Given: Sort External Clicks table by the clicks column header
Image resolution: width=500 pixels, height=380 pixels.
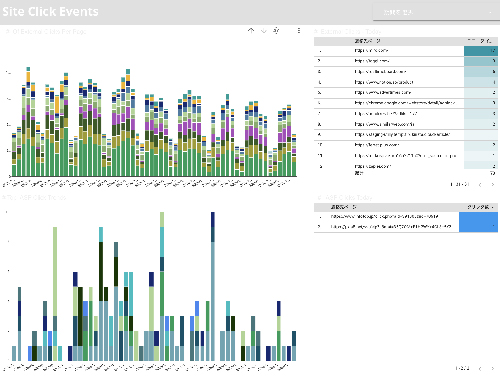Looking at the screenshot, I should (x=480, y=41).
